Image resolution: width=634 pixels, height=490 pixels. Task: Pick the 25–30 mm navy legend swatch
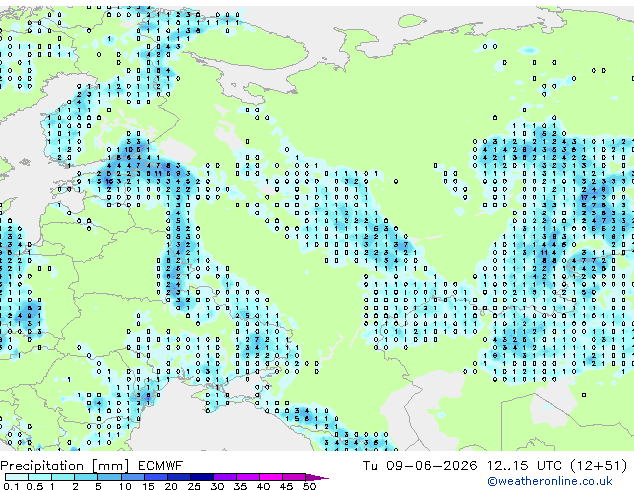[x=202, y=477]
